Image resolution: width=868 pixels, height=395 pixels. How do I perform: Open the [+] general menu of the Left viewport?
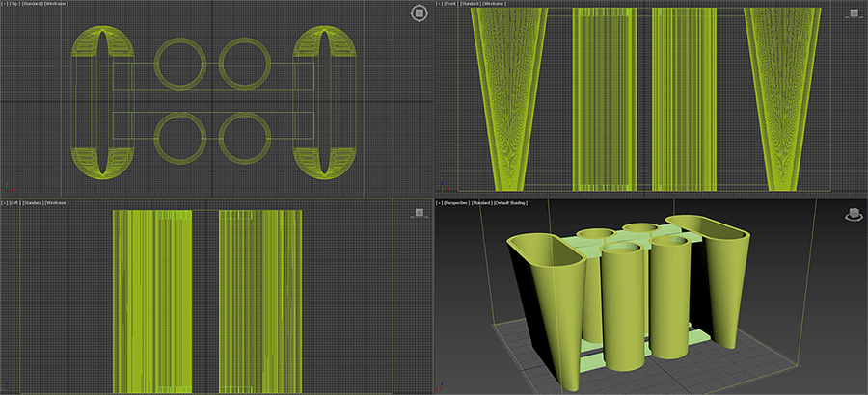point(5,203)
